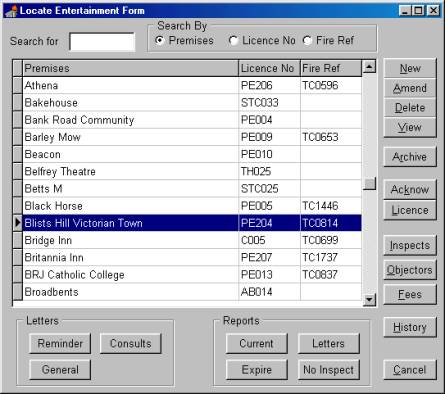Open the Inspects button
Screen dimensions: 445x394
410,245
